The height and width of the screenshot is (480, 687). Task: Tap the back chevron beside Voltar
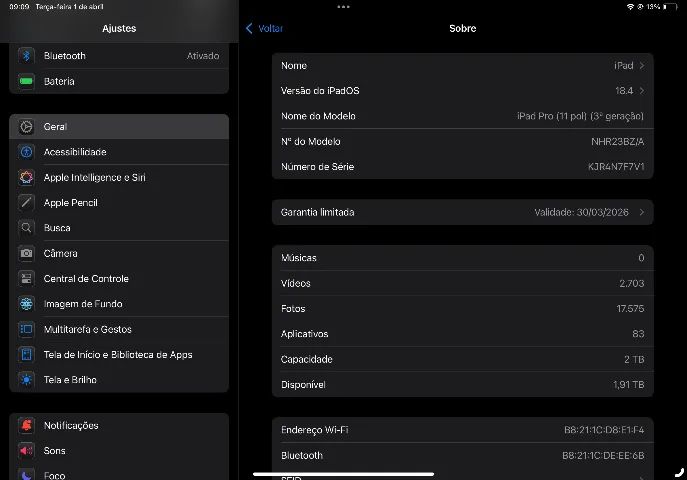(x=249, y=28)
